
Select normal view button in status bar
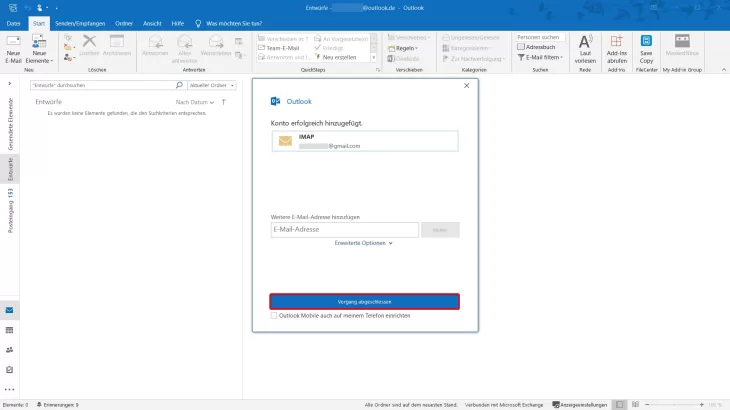619,404
